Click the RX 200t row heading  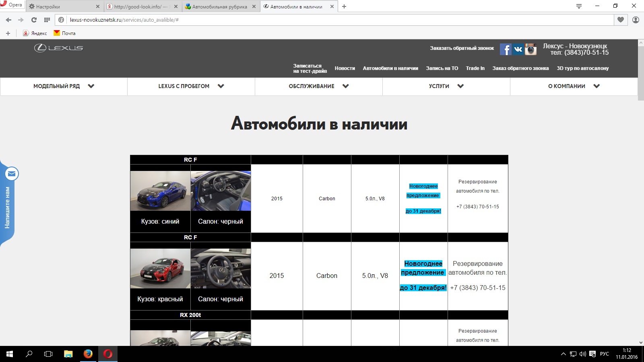[x=190, y=315]
